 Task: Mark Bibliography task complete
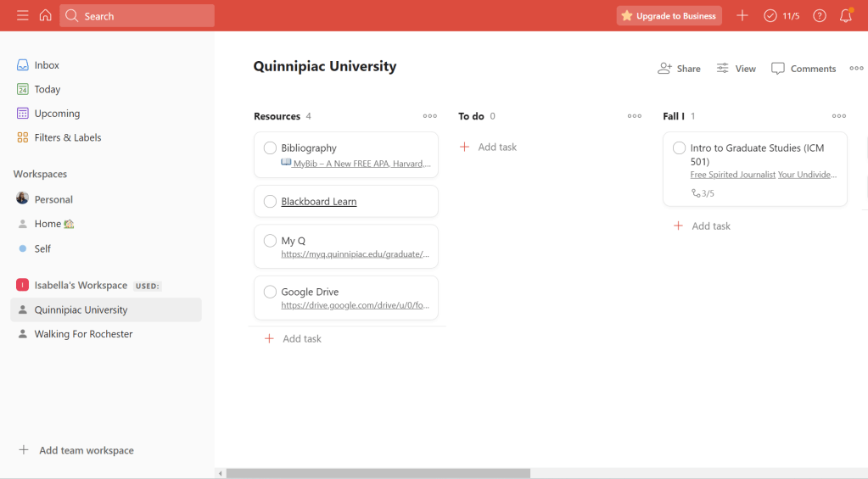[x=270, y=148]
